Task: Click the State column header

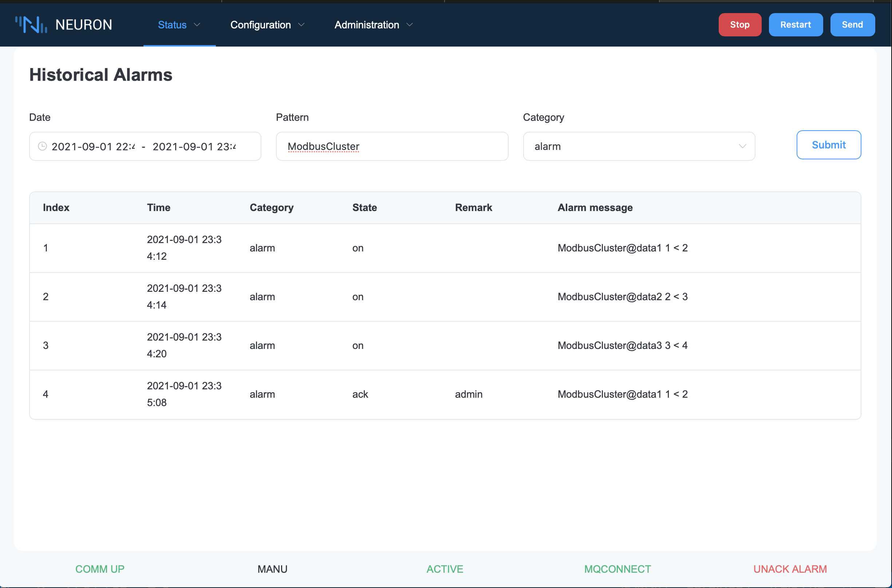Action: [x=364, y=207]
